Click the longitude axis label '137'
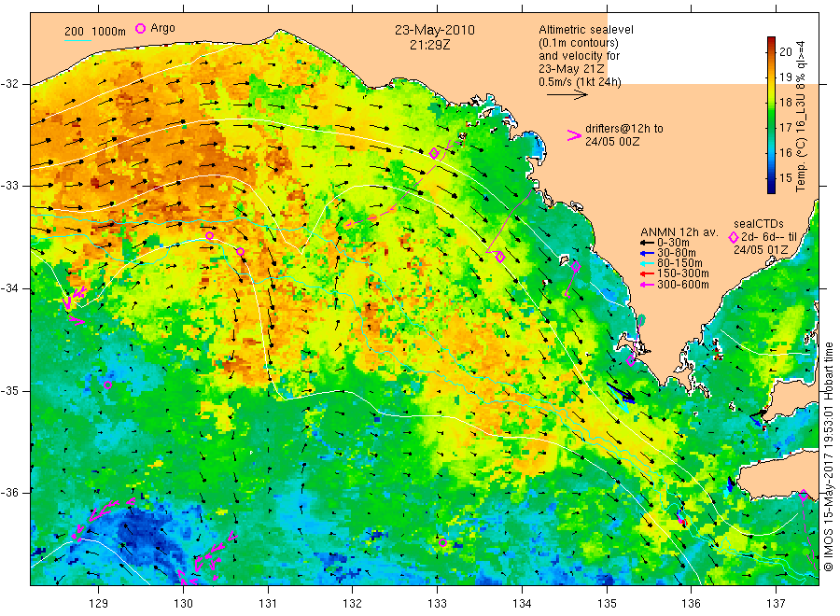840x616 pixels. (x=776, y=604)
